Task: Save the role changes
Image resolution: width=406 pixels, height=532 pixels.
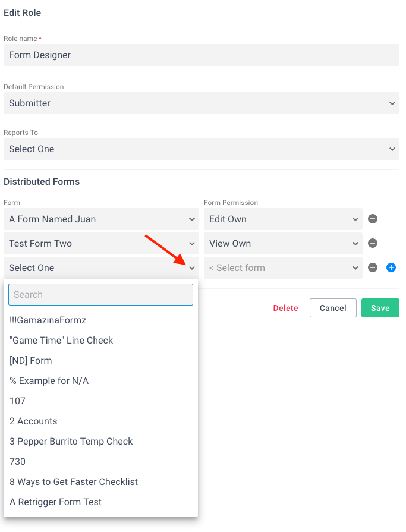Action: (x=380, y=308)
